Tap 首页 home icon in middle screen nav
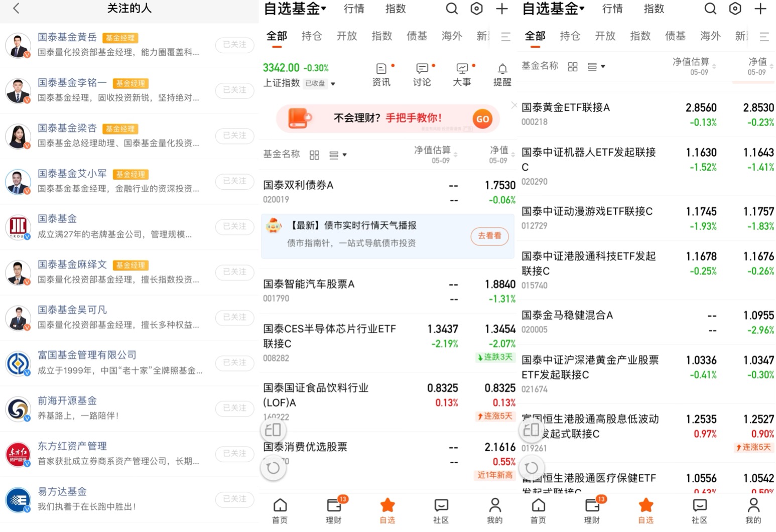Screen dimensions: 776x532 [x=280, y=511]
